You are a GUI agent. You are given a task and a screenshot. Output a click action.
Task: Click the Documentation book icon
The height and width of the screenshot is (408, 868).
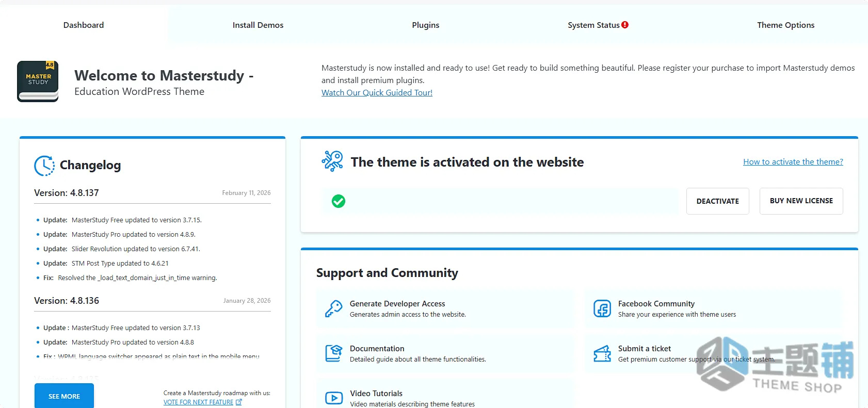pos(334,353)
